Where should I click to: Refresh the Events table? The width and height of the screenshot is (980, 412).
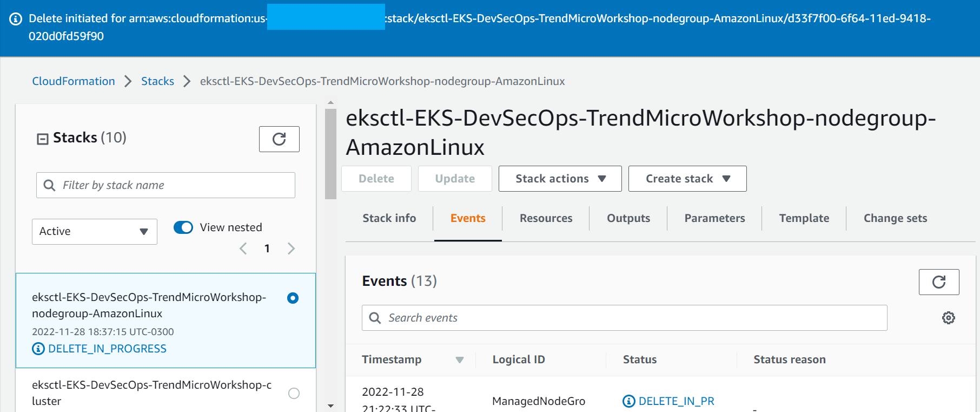click(x=939, y=282)
